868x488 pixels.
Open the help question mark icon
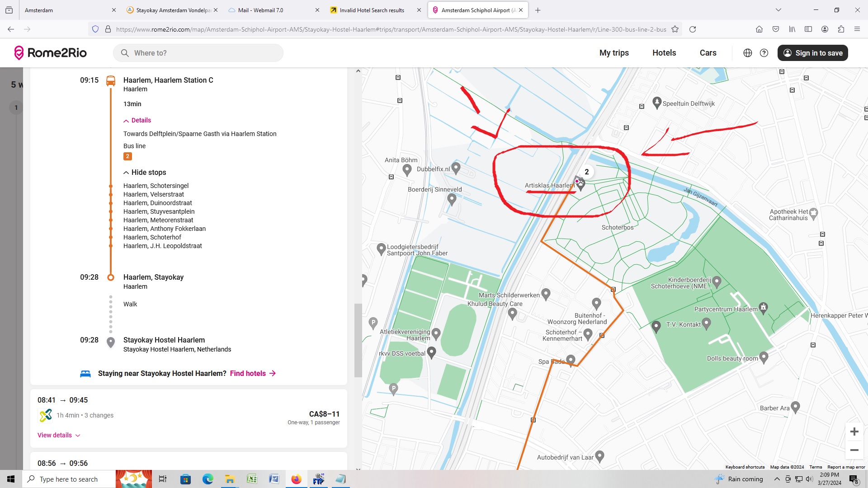tap(764, 53)
